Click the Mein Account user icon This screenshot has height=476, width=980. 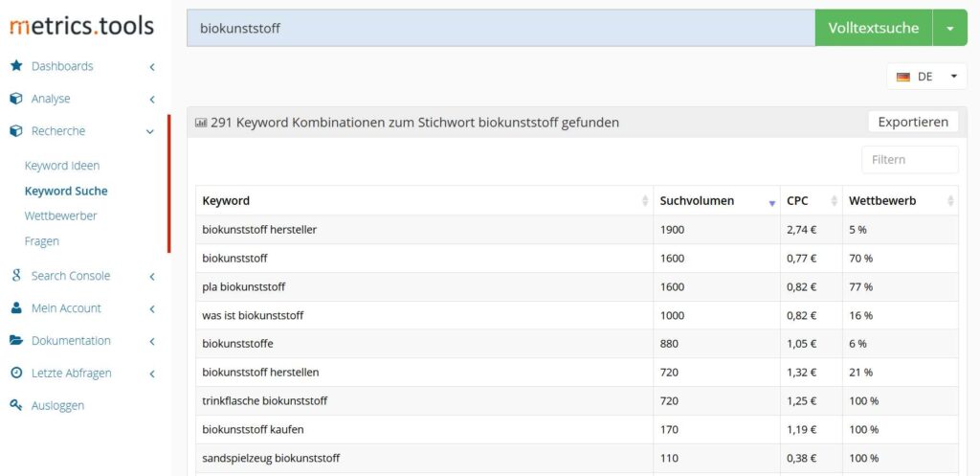coord(17,307)
